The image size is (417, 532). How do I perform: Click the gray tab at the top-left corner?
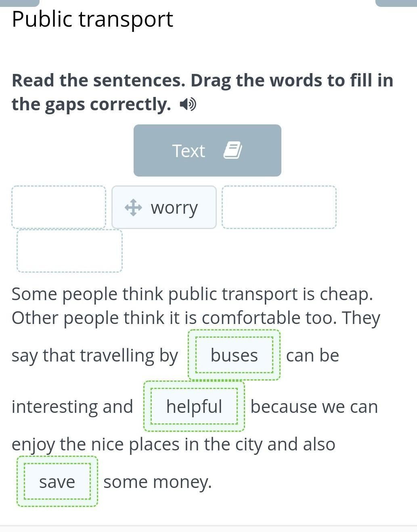[19, 3]
